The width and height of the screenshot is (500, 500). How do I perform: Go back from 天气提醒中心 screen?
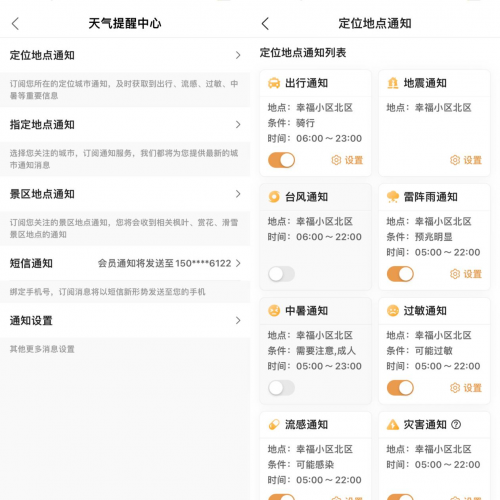coord(15,24)
